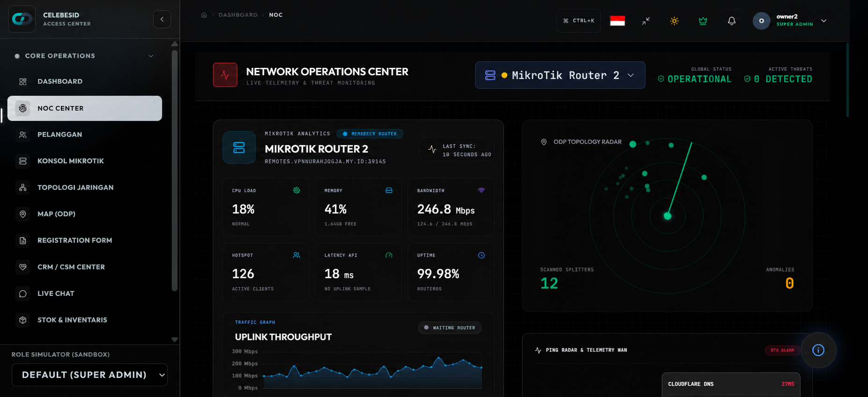Click the Scanned Splitters count 12
The width and height of the screenshot is (868, 397).
(549, 283)
